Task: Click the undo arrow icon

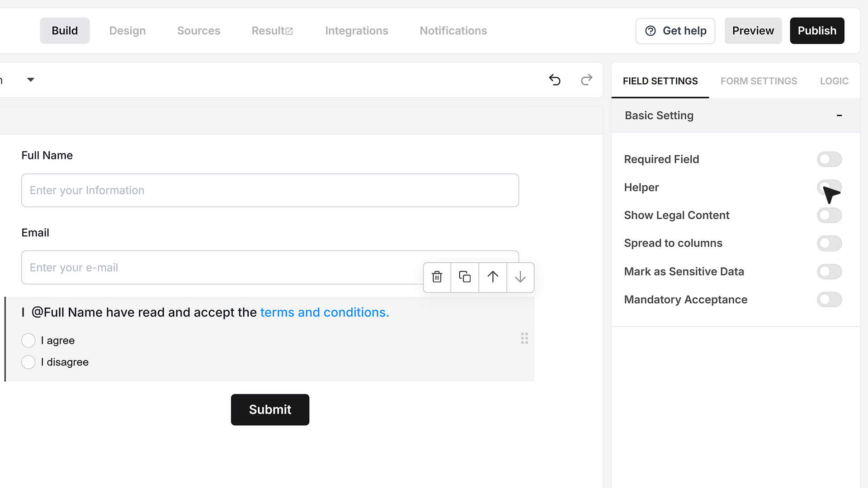Action: (x=555, y=80)
